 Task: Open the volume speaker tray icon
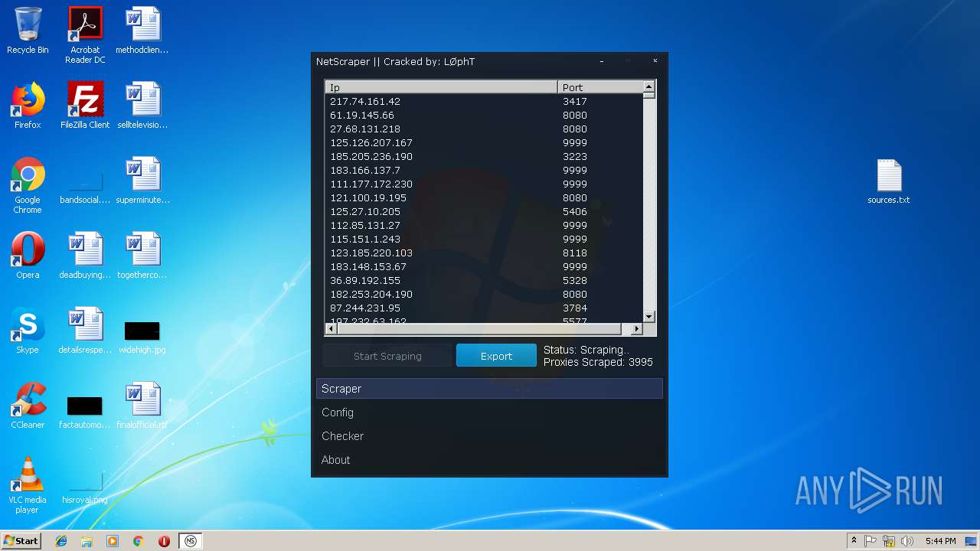(x=907, y=541)
